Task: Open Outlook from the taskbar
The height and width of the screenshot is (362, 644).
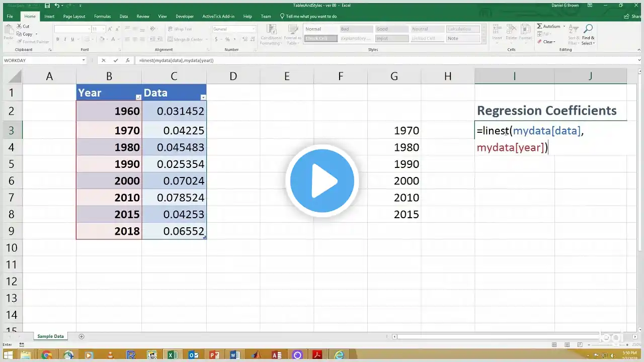Action: coord(194,355)
